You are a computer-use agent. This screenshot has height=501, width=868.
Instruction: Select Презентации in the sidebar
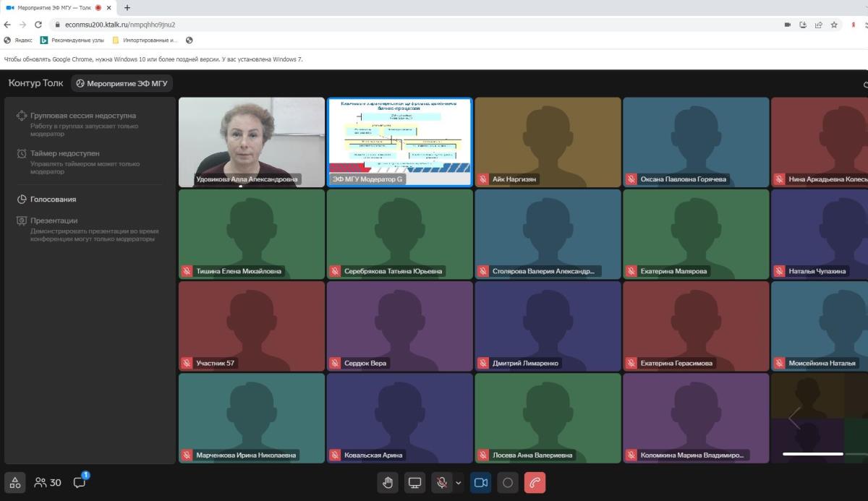54,220
